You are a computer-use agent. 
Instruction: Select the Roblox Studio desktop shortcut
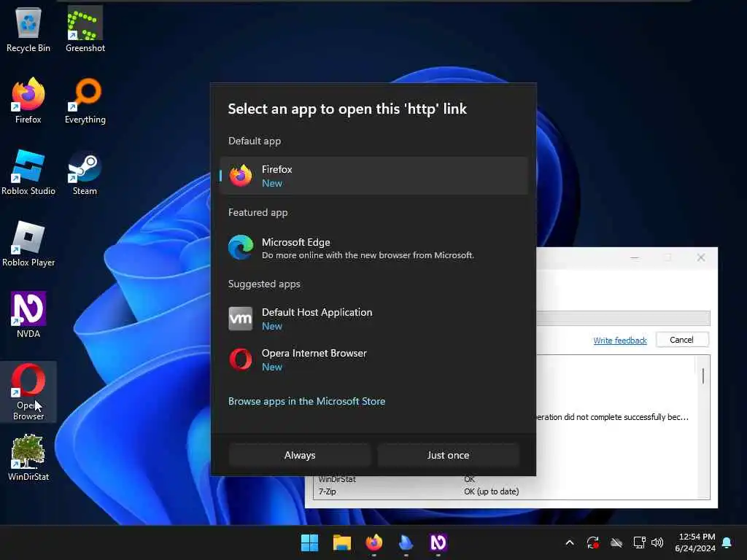(x=28, y=172)
